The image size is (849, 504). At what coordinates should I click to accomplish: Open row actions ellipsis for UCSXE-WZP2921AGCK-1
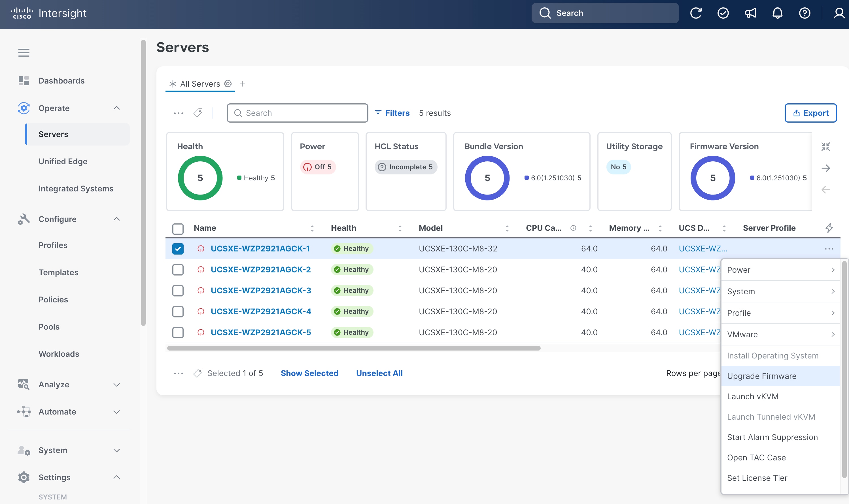pos(829,249)
